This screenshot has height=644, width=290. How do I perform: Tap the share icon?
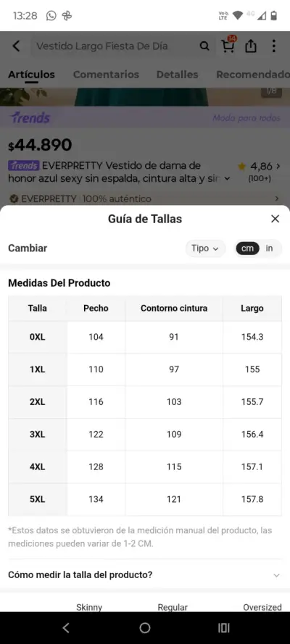coord(251,46)
